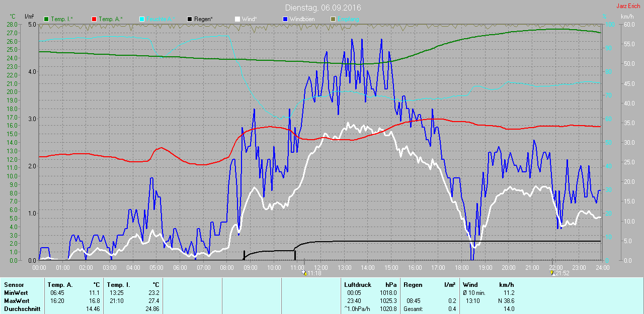Click the 'MinWert' row label
Image resolution: width=644 pixels, height=314 pixels.
15,292
